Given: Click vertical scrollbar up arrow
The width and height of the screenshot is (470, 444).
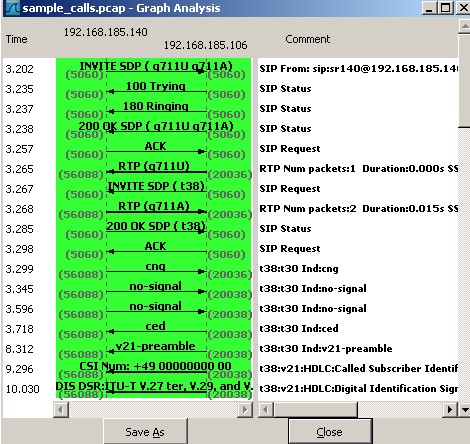Looking at the screenshot, I should click(464, 27).
